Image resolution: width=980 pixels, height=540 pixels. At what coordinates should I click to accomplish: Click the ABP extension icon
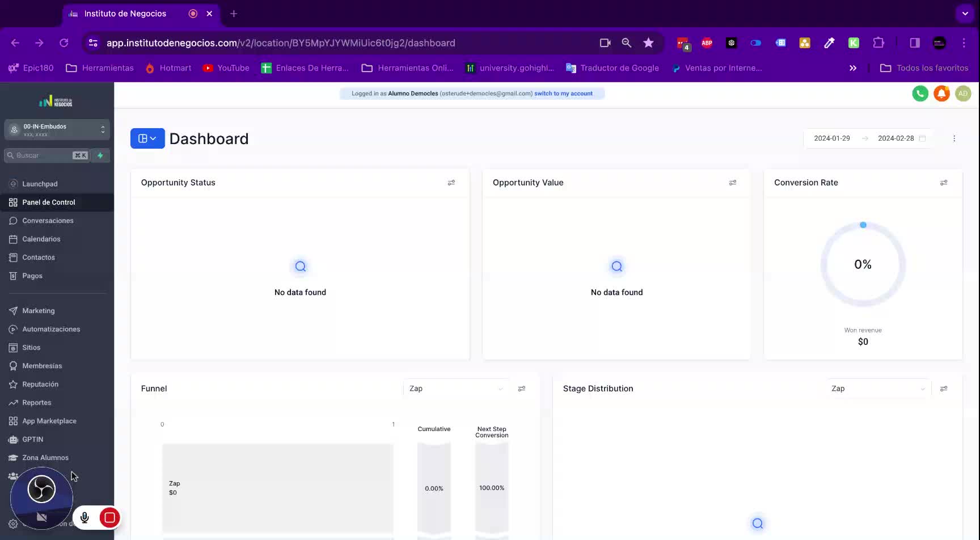point(707,43)
